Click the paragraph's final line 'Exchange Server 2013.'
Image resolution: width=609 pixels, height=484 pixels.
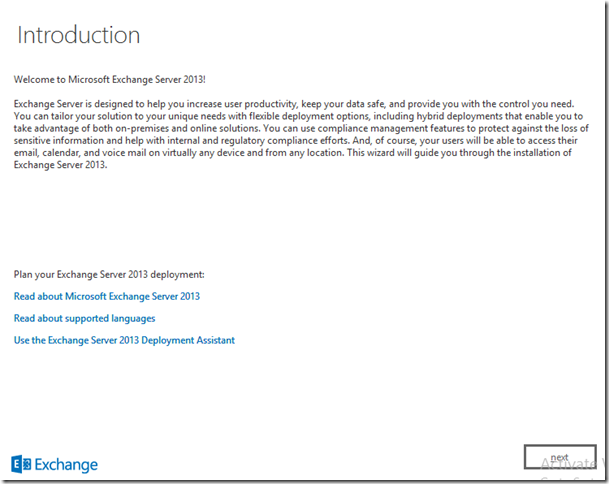[60, 164]
